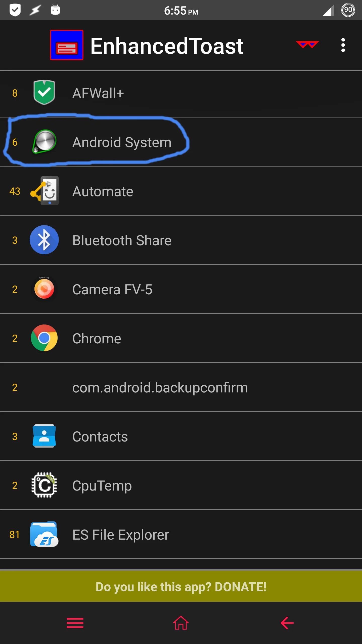Image resolution: width=362 pixels, height=644 pixels.
Task: Open the three-dot overflow menu
Action: 343,45
